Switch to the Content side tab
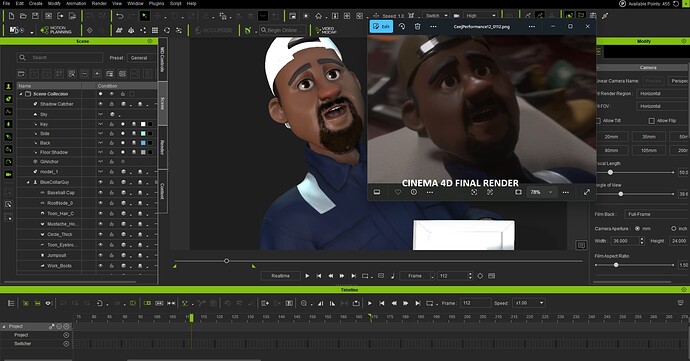690x361 pixels. tap(162, 192)
